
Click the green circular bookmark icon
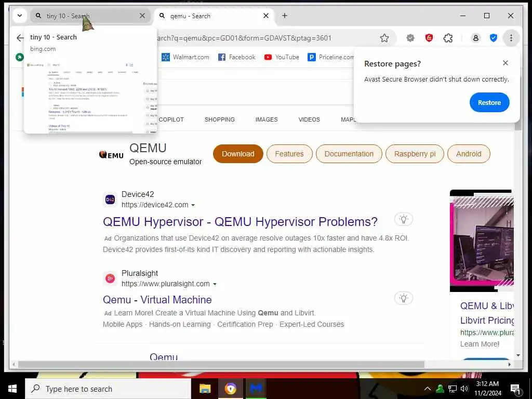(x=20, y=57)
